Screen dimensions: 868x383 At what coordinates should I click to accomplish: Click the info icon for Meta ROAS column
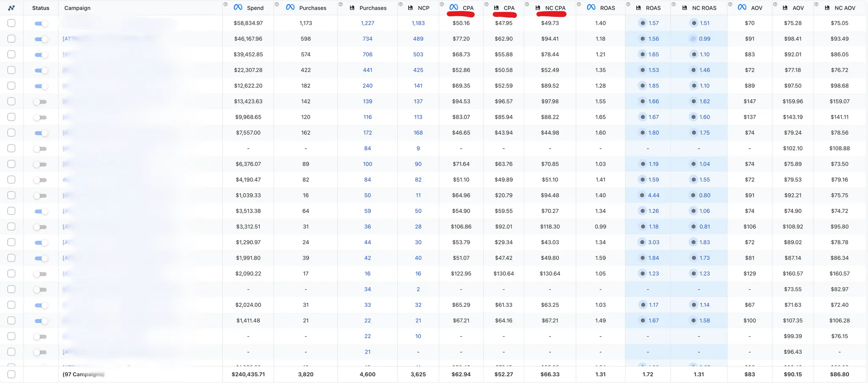tap(579, 5)
